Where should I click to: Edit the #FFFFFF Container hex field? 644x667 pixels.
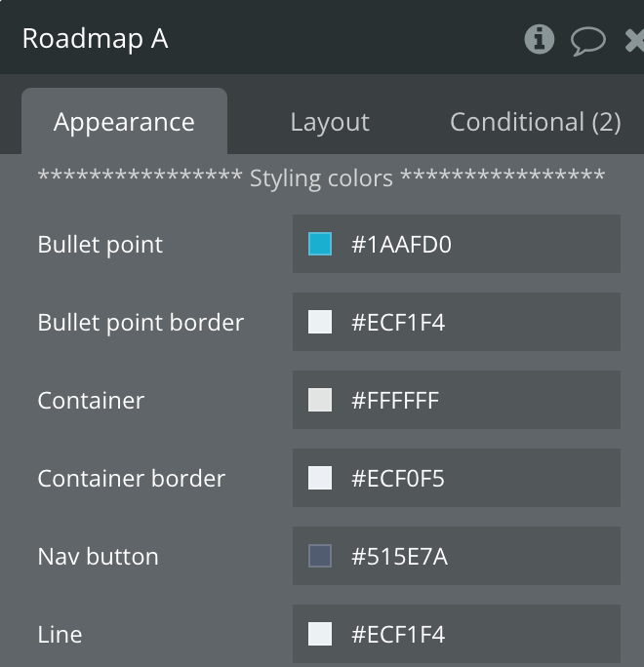pyautogui.click(x=457, y=400)
